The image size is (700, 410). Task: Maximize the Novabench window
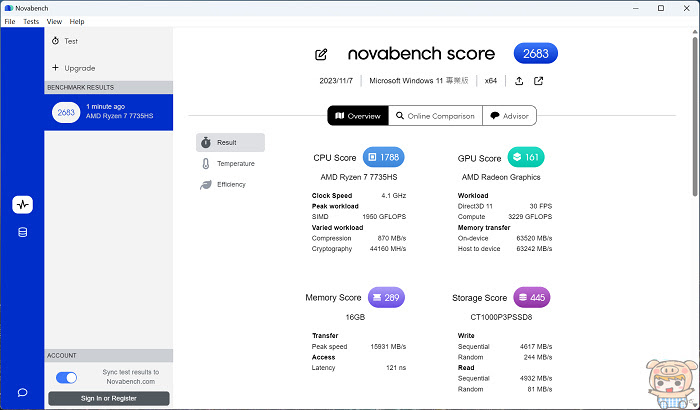(661, 8)
